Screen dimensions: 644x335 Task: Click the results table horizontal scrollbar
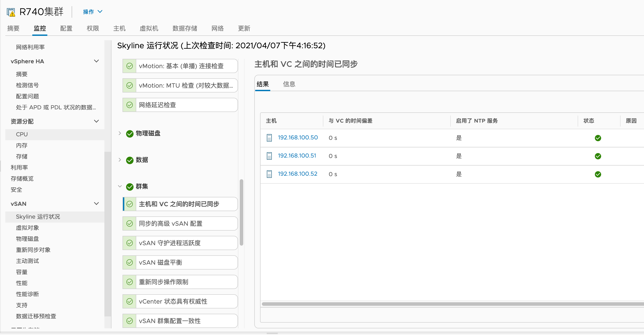(450, 304)
